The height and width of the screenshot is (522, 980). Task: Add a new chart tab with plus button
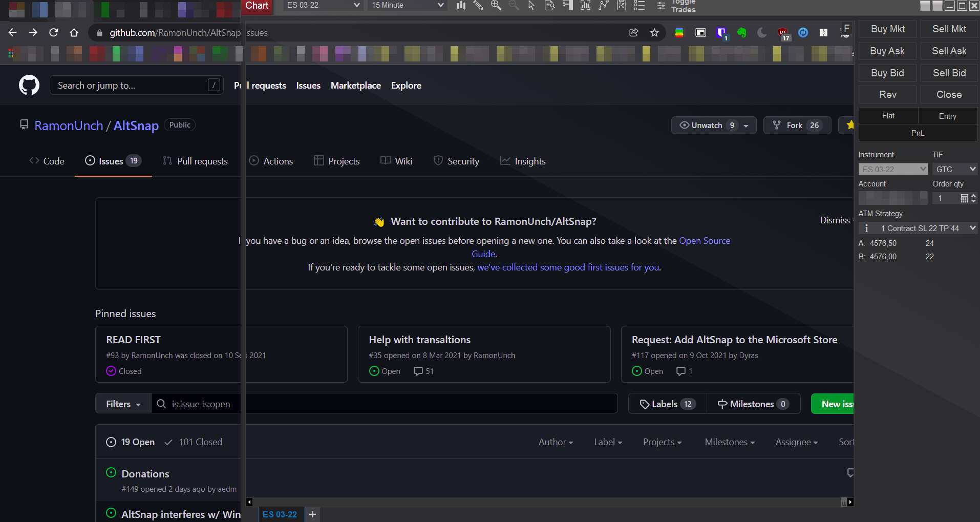(x=312, y=514)
